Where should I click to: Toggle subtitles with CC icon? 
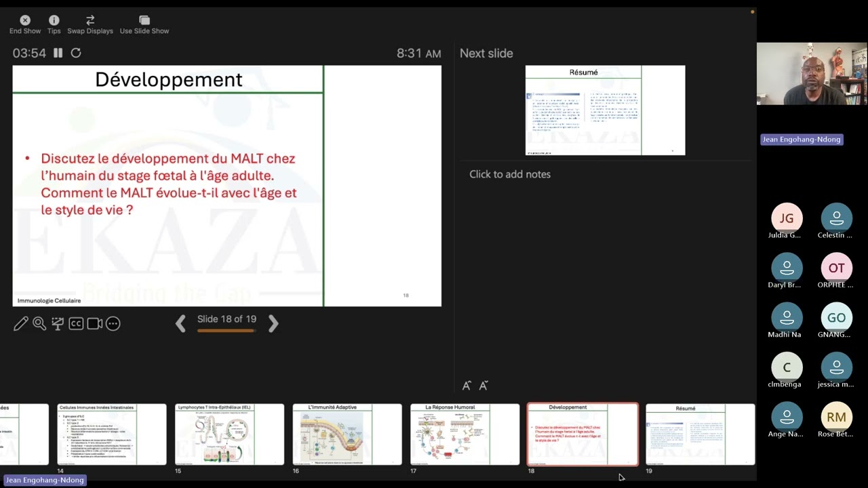(x=76, y=324)
